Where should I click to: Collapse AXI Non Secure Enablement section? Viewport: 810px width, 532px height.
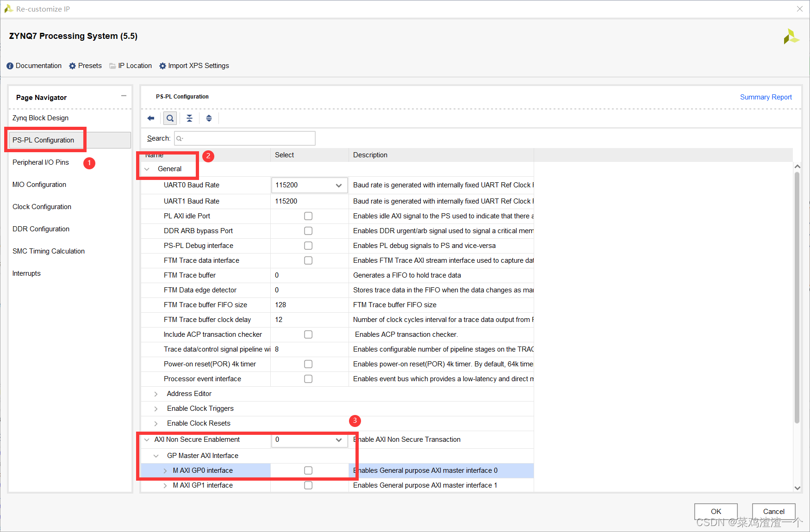[x=147, y=440]
